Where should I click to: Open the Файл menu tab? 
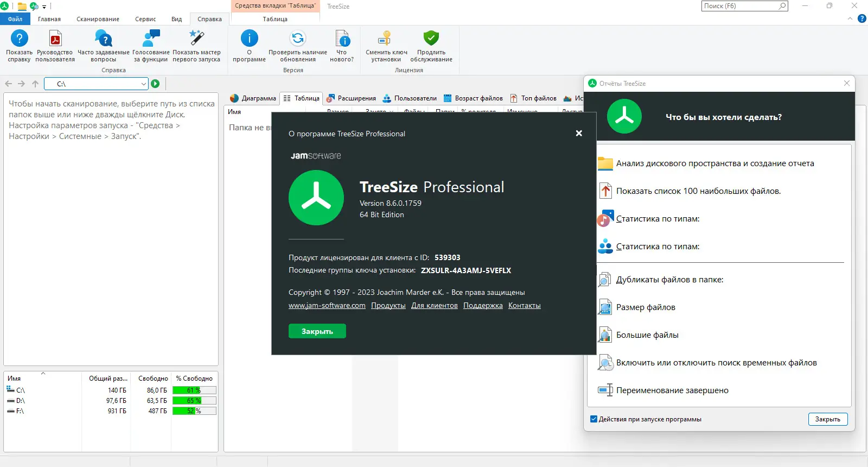pos(15,19)
